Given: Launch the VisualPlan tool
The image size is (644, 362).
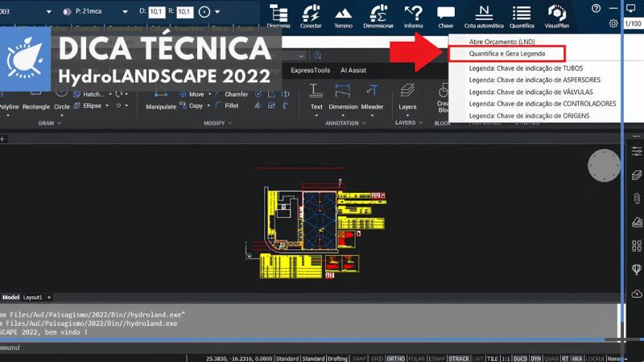Looking at the screenshot, I should [557, 16].
